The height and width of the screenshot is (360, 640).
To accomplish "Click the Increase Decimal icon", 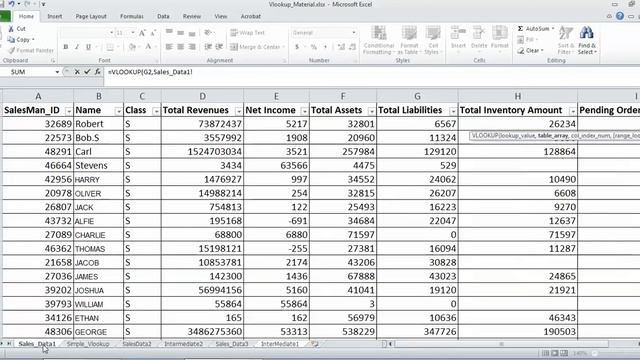I will 341,47.
